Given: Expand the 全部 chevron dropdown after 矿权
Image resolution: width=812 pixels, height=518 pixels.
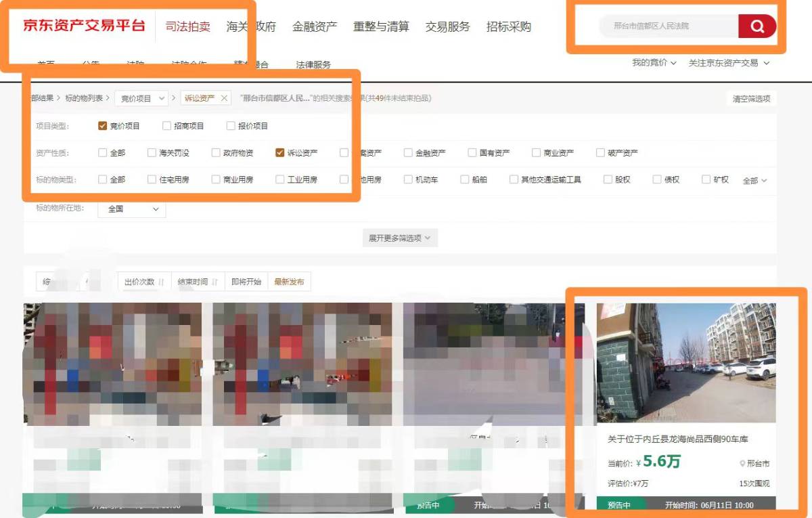Looking at the screenshot, I should pos(755,181).
